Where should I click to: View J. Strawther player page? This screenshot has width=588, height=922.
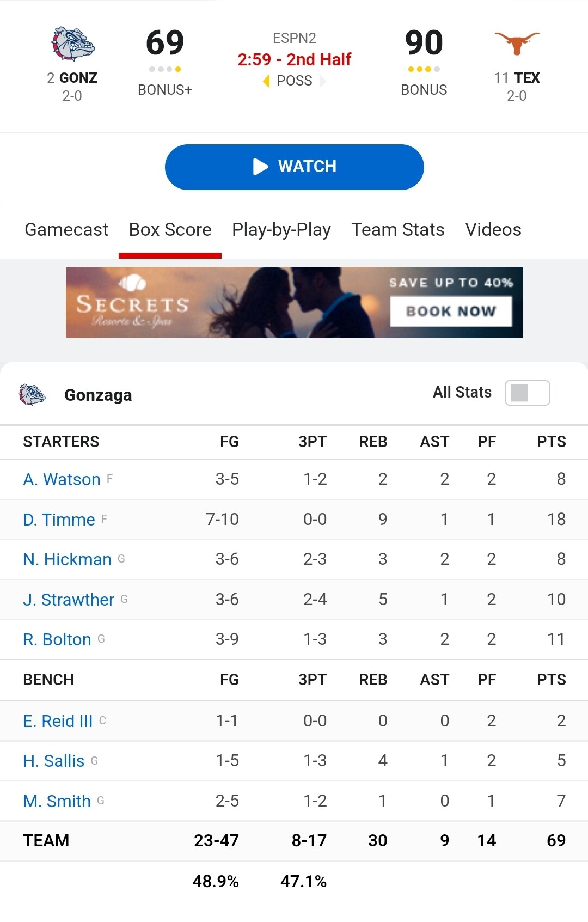tap(69, 600)
